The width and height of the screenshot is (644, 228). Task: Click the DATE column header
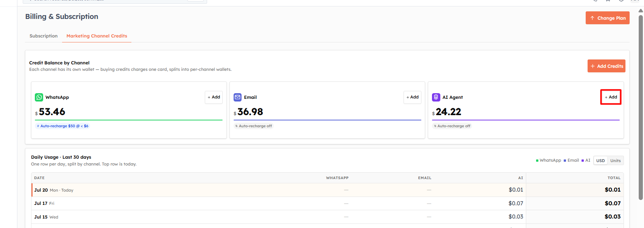pos(39,178)
